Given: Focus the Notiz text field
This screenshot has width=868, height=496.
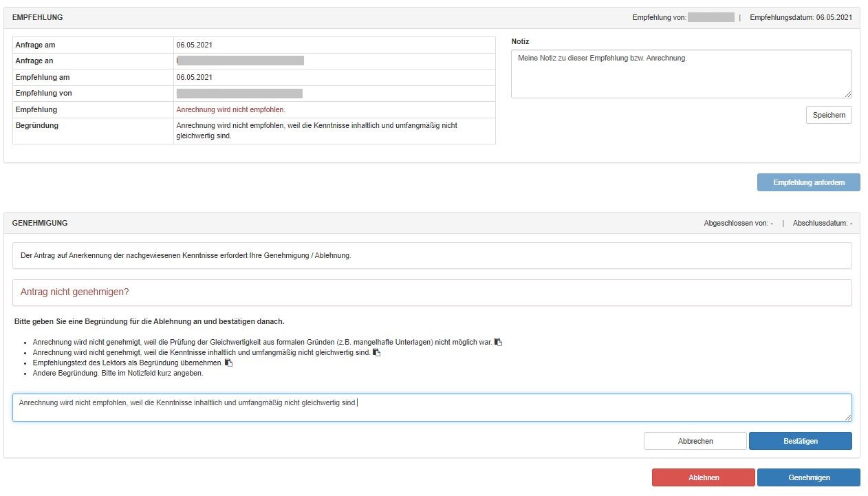Looking at the screenshot, I should pyautogui.click(x=681, y=74).
